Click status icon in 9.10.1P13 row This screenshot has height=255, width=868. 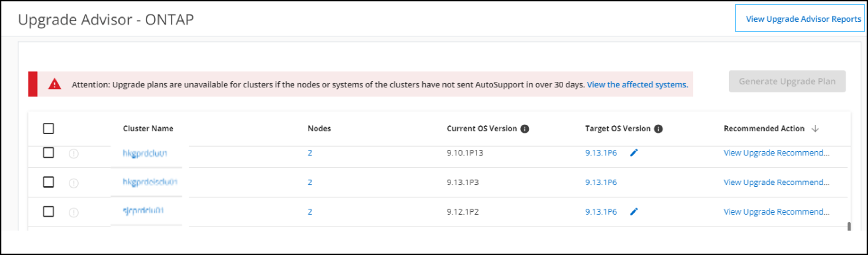(74, 154)
